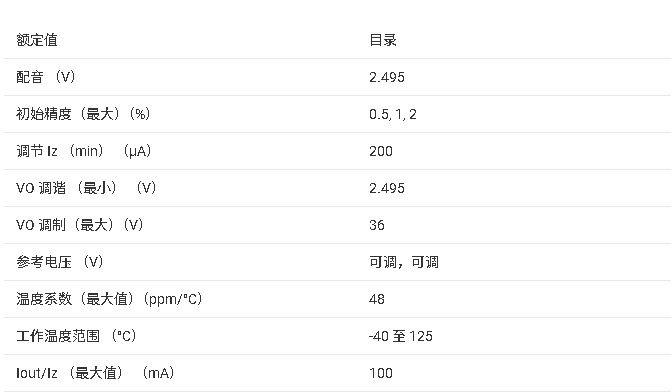The width and height of the screenshot is (672, 392).
Task: Select the 配音 (V) row label
Action: [x=46, y=77]
